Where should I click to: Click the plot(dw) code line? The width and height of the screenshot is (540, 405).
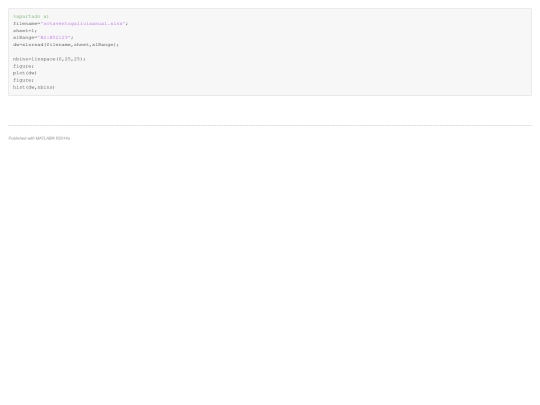25,73
